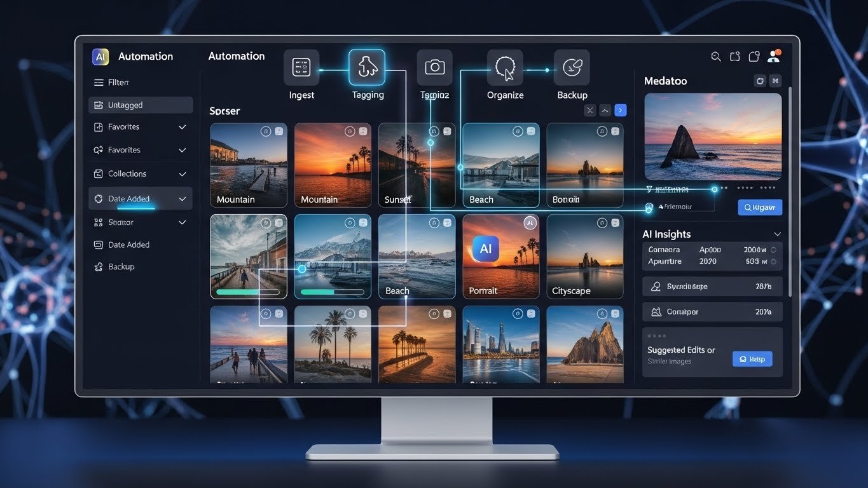Click the blue Help button

(752, 359)
